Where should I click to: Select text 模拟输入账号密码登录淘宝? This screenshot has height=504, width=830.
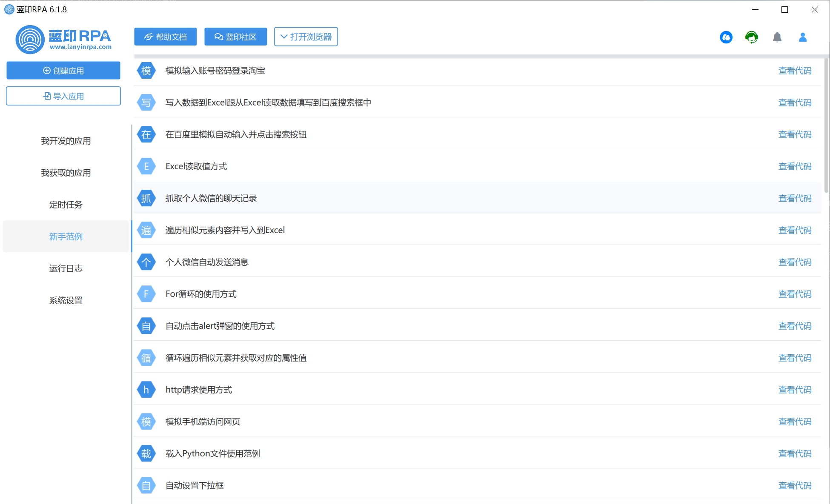point(215,71)
